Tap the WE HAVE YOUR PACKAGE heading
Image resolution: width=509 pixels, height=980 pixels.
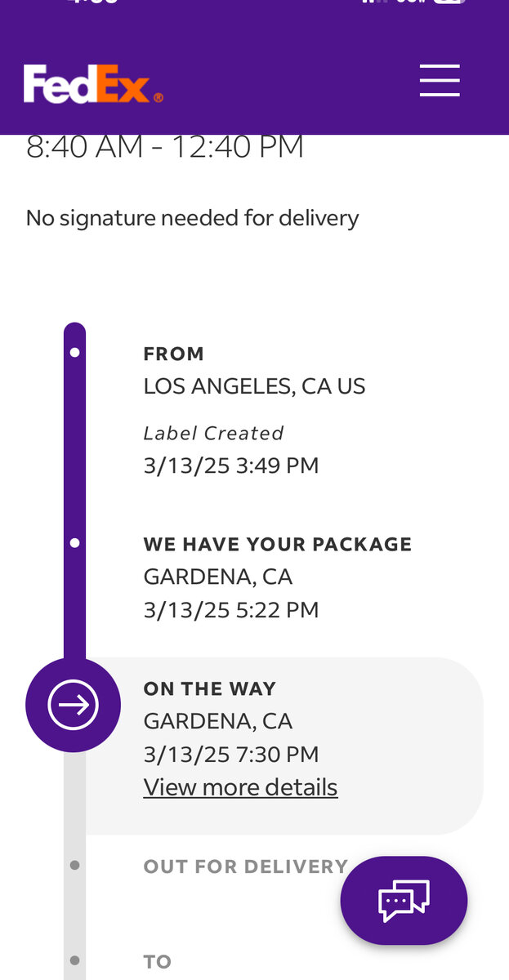pyautogui.click(x=278, y=544)
